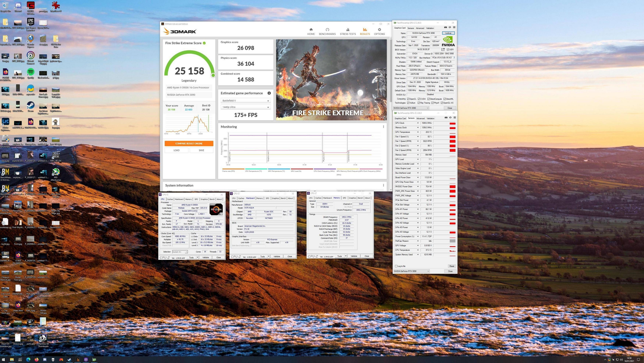Click the Fire Strike Extreme preview image

(331, 80)
